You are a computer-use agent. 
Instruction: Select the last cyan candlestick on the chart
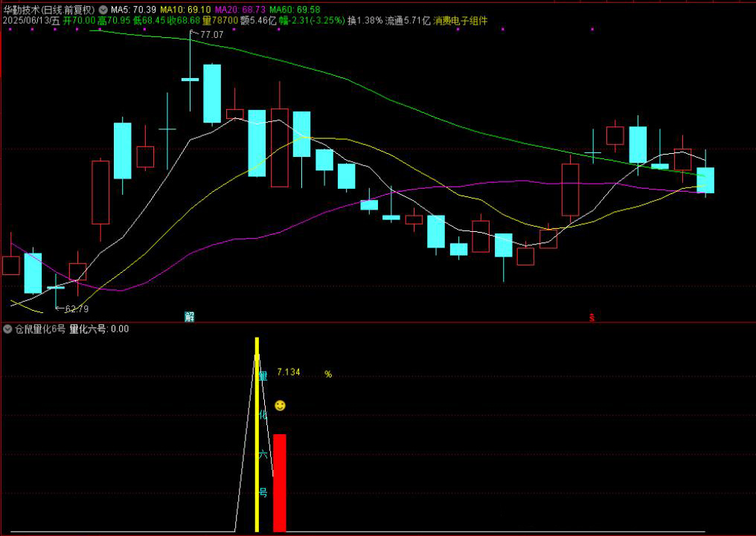tap(705, 180)
